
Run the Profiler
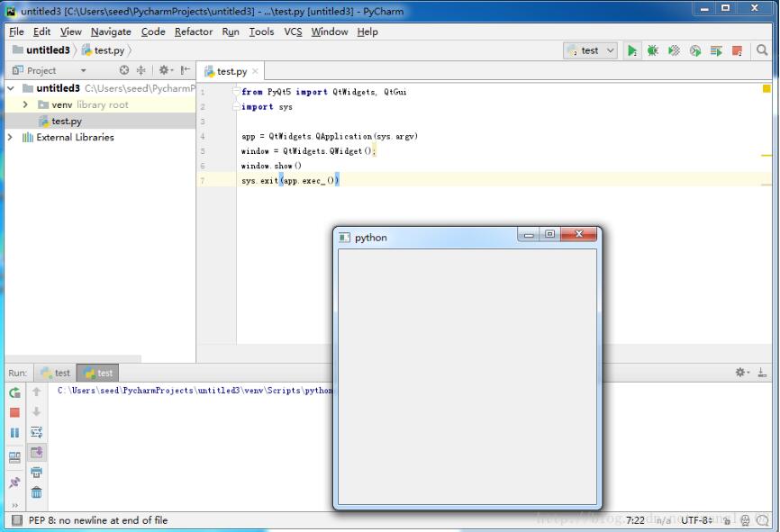[694, 51]
